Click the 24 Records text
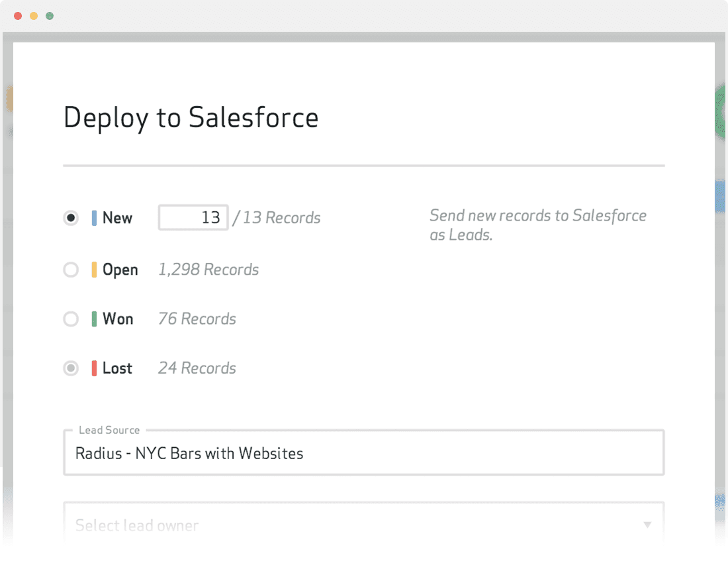Screen dimensions: 728x567 tap(197, 368)
